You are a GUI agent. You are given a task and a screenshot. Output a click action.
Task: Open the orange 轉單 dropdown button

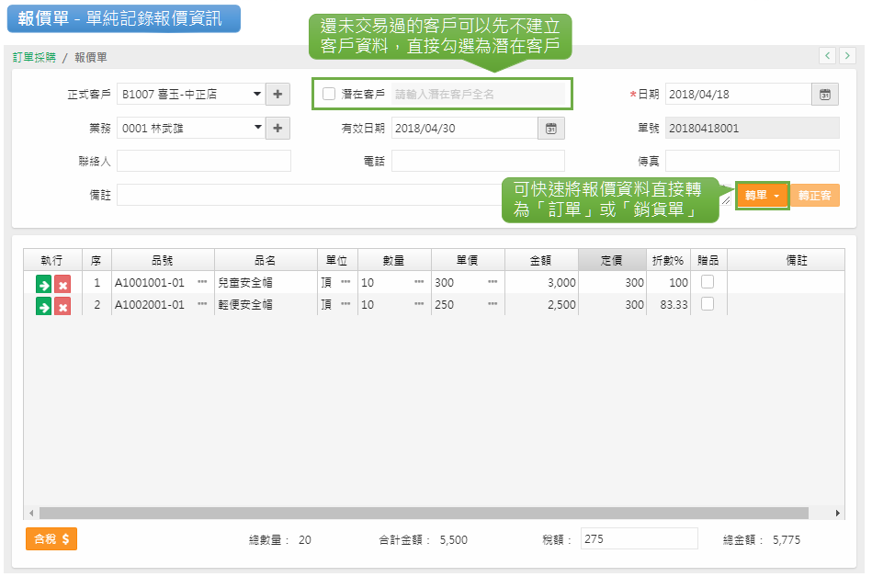(763, 196)
